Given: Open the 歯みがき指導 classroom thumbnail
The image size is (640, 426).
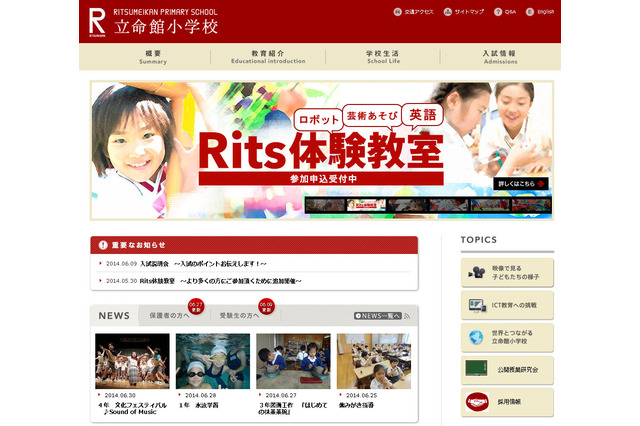Looking at the screenshot, I should click(374, 361).
